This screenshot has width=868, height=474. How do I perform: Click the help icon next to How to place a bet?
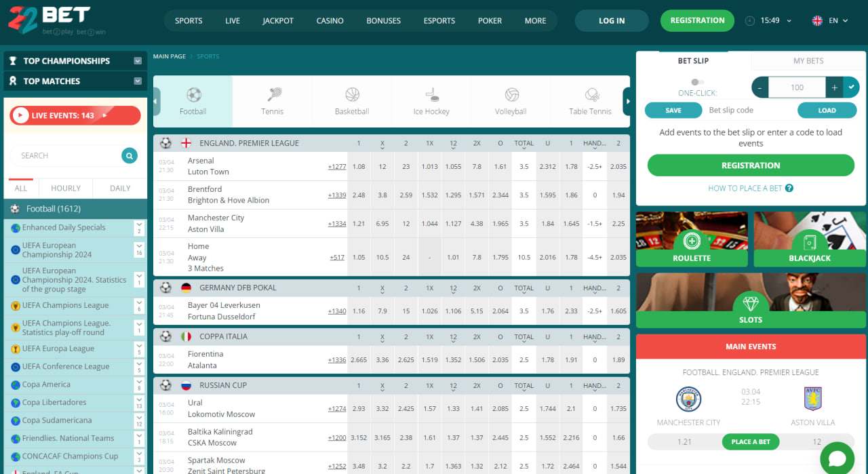coord(789,189)
